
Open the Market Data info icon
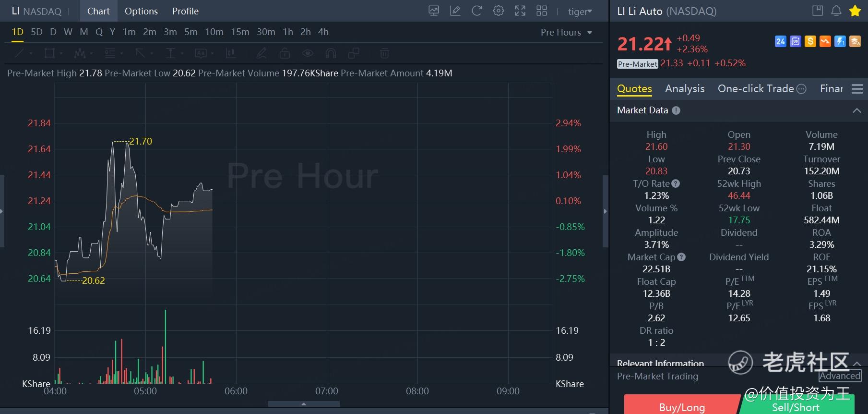pos(676,110)
